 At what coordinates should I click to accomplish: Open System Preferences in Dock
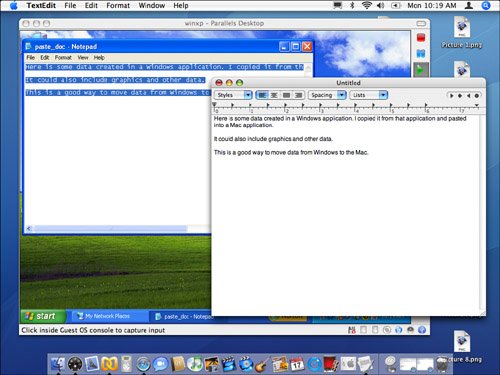pos(348,364)
